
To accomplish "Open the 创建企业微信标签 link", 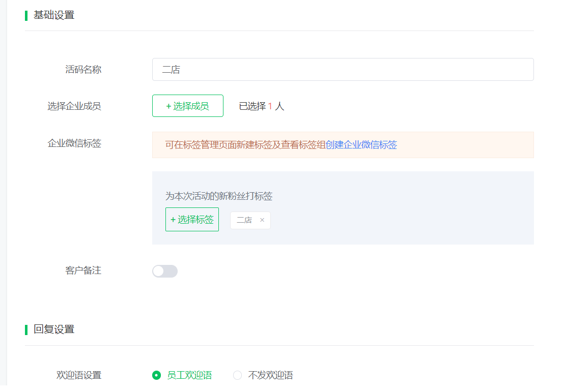I will 361,145.
